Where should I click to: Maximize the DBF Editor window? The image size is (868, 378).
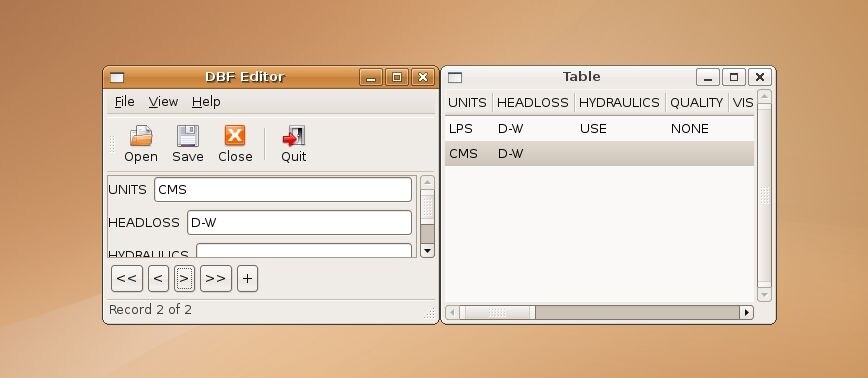[397, 77]
